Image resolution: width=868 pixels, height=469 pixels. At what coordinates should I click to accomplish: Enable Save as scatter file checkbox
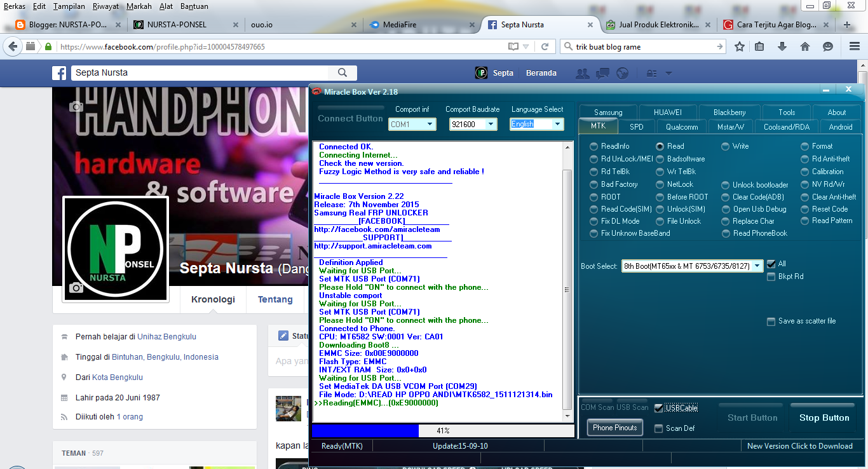tap(771, 322)
